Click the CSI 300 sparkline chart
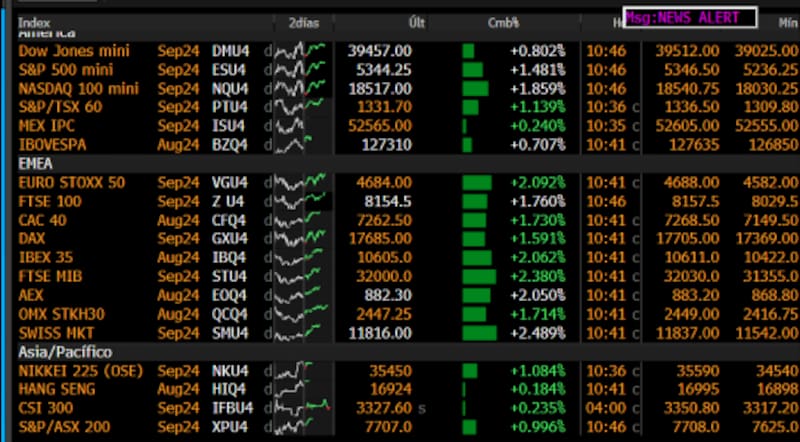Viewport: 800px width, 442px height. pos(302,407)
